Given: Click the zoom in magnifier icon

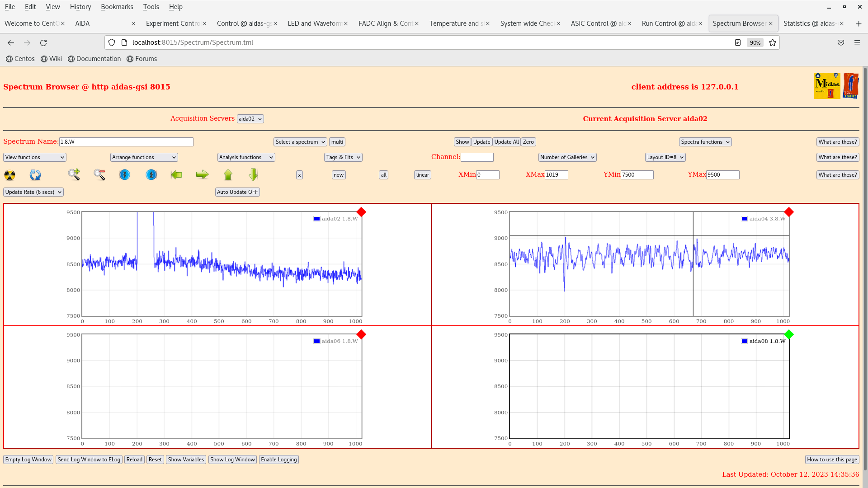Looking at the screenshot, I should pyautogui.click(x=74, y=174).
